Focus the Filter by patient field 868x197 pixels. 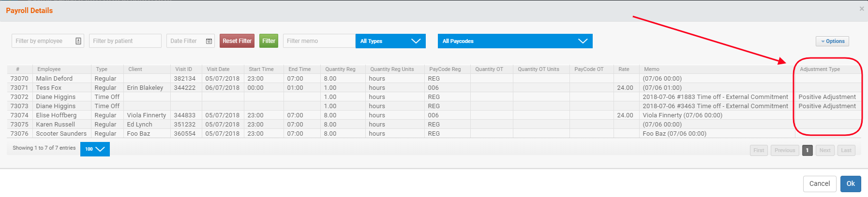125,41
